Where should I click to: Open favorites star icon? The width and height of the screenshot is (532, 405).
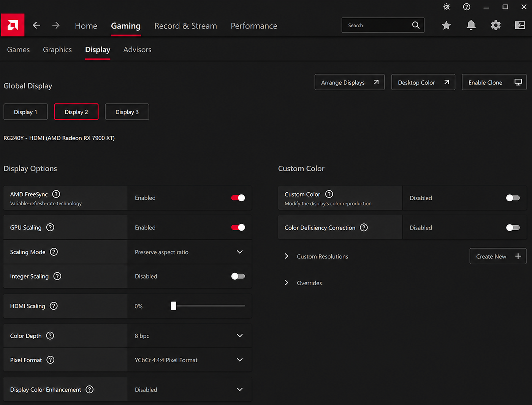tap(446, 25)
